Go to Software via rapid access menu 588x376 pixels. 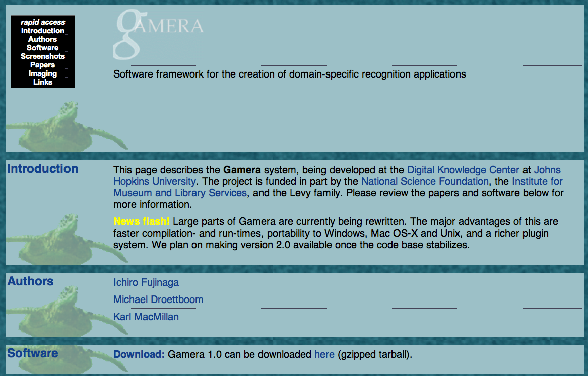(x=43, y=48)
